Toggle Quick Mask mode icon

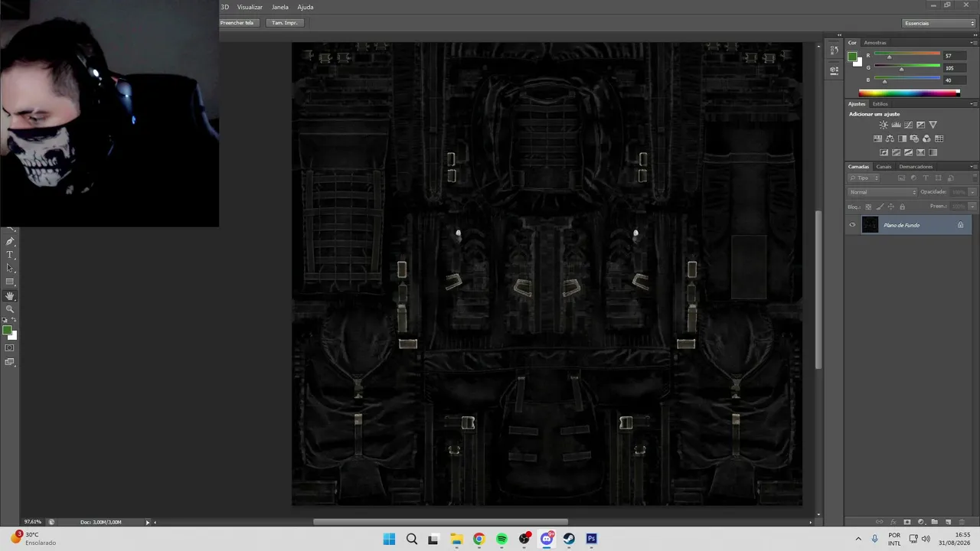(x=10, y=348)
